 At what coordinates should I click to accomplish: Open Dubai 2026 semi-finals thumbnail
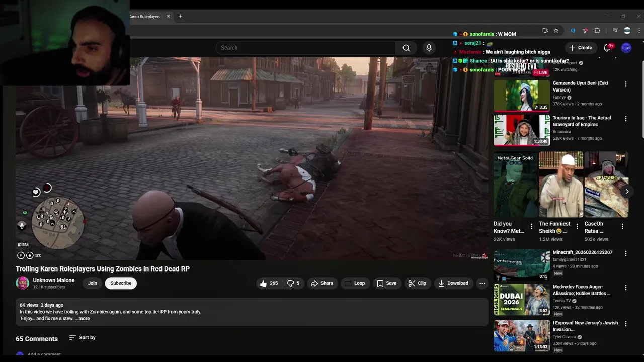pos(522,299)
